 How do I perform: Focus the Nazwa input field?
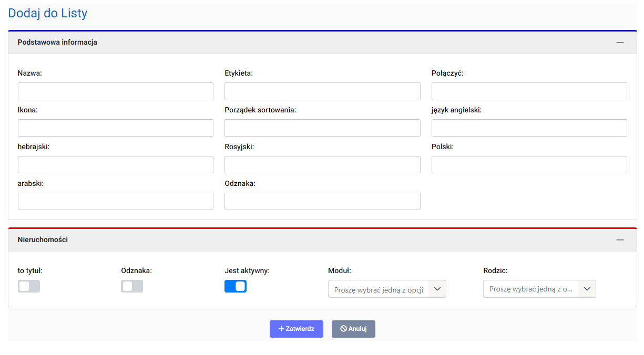coord(116,91)
